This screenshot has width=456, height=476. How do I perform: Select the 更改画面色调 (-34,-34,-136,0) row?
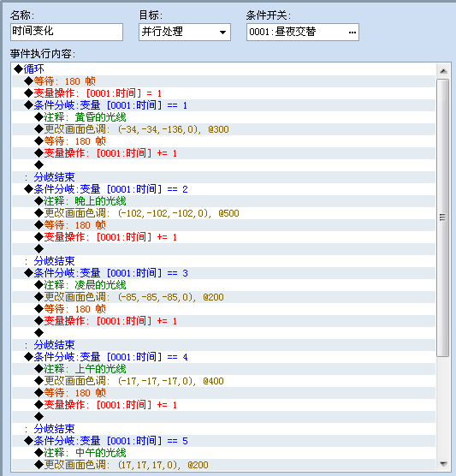tap(223, 129)
